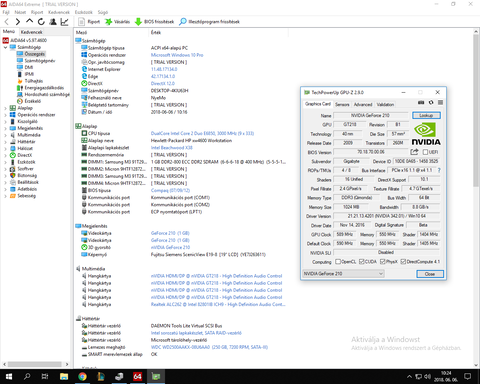Image resolution: width=480 pixels, height=384 pixels.
Task: Go forward using the AIDA64 forward arrow
Action: tap(18, 22)
